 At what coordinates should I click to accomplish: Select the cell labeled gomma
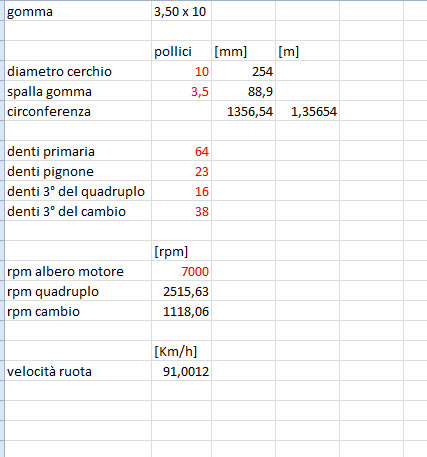coord(78,11)
